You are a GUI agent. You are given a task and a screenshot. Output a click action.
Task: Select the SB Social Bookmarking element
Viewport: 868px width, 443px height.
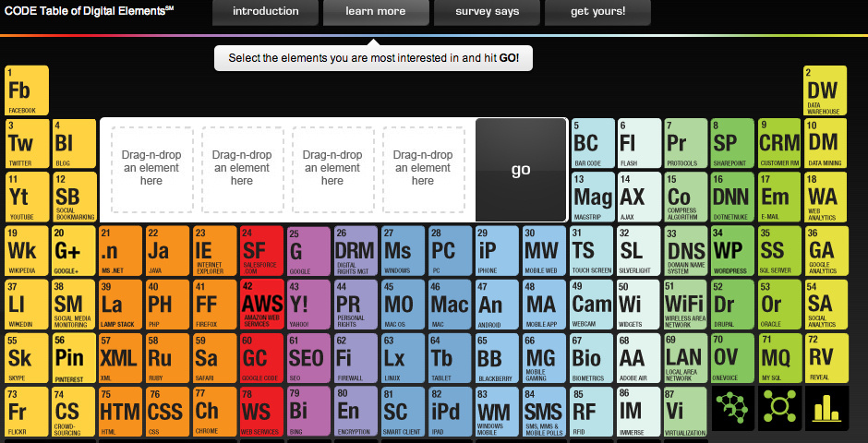point(74,197)
